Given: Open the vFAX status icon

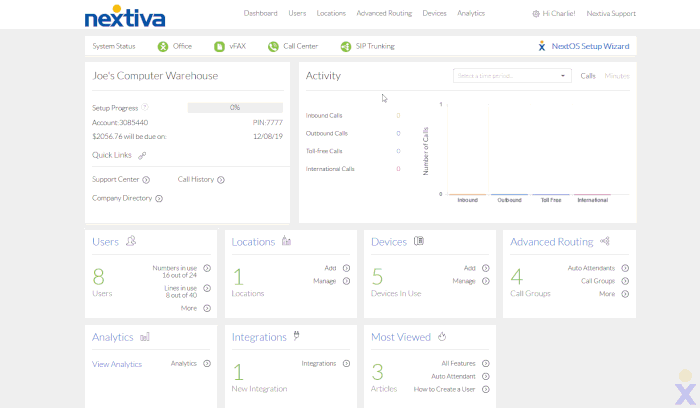Looking at the screenshot, I should tap(219, 46).
